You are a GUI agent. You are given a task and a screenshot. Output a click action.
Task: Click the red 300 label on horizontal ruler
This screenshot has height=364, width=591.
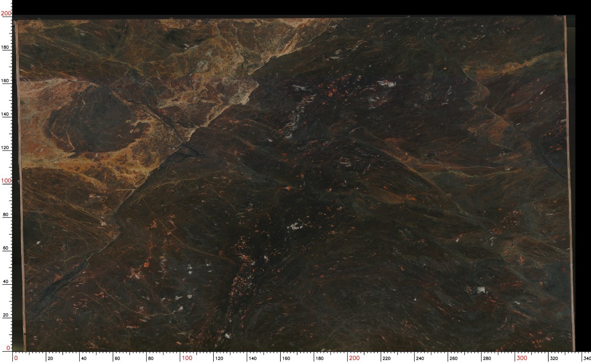522,358
